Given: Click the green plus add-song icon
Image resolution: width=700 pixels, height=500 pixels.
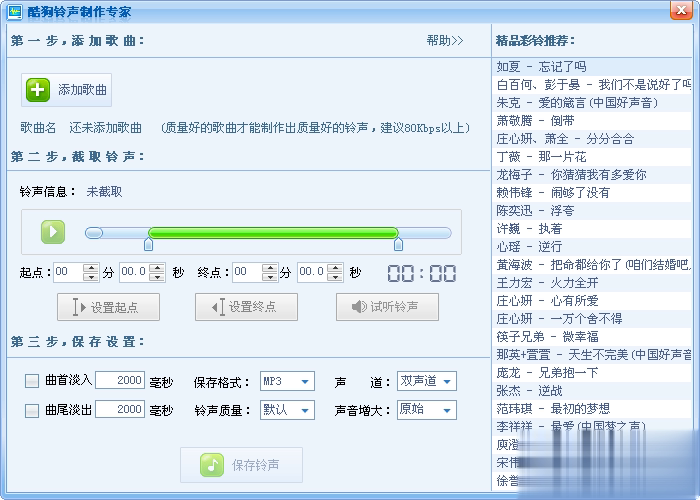Looking at the screenshot, I should [38, 90].
